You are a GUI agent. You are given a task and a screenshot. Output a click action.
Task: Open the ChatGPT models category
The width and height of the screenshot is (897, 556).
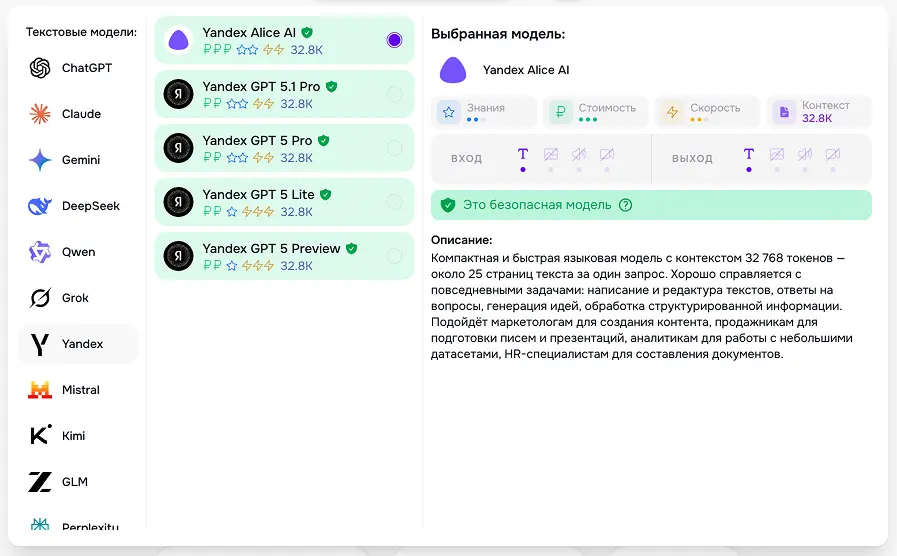pyautogui.click(x=78, y=68)
